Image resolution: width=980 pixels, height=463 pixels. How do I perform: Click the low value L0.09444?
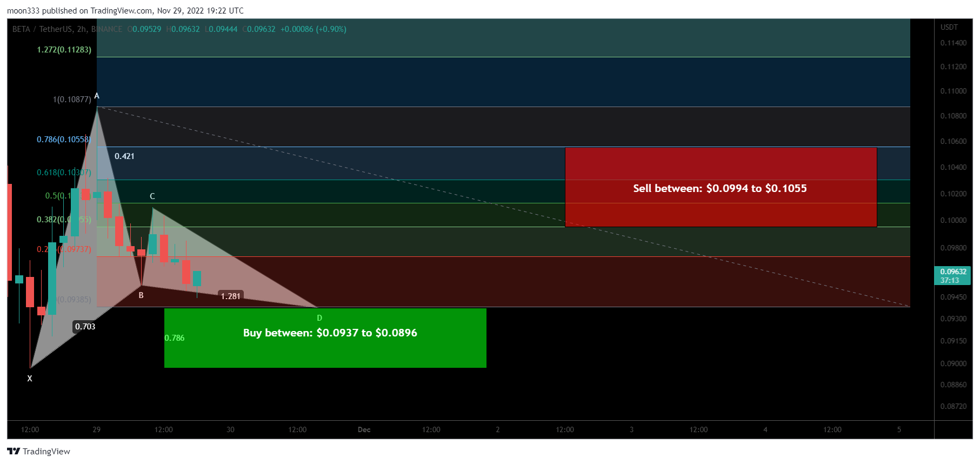(x=221, y=29)
